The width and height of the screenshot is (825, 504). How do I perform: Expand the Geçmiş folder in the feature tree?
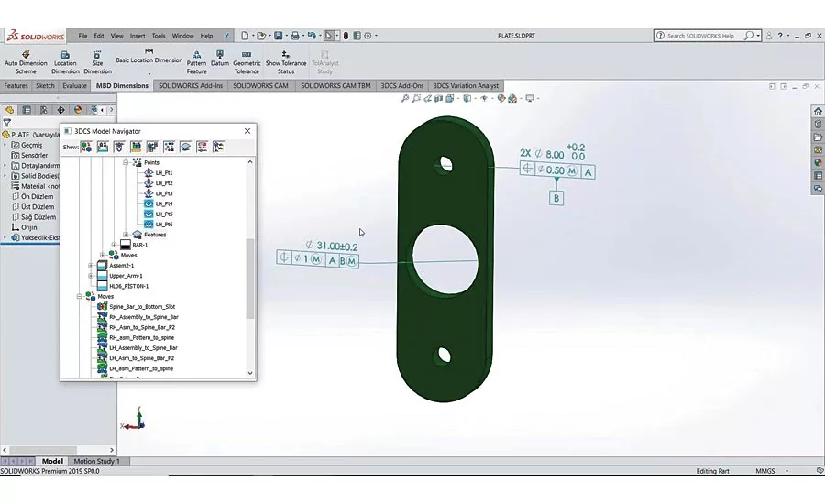click(x=5, y=145)
